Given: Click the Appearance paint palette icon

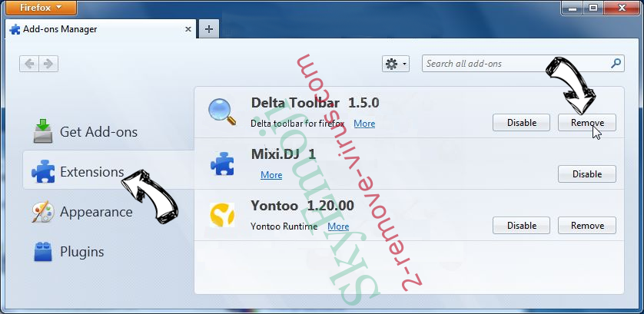Looking at the screenshot, I should click(43, 212).
